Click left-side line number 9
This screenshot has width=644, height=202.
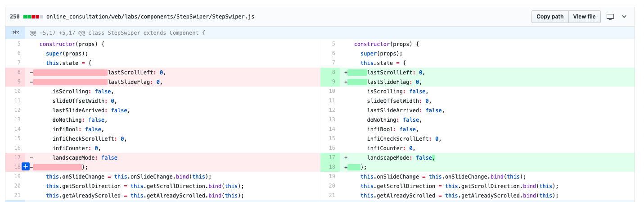click(x=16, y=82)
